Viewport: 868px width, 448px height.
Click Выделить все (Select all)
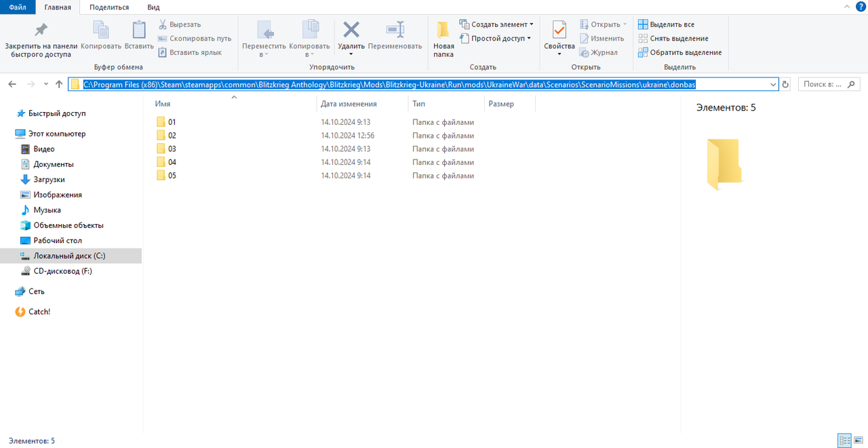point(667,24)
